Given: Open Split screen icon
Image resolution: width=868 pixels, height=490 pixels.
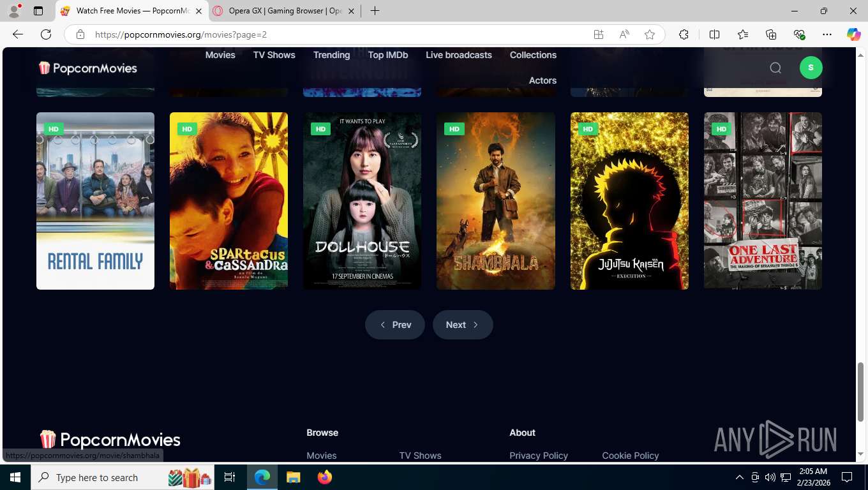Looking at the screenshot, I should [x=715, y=34].
